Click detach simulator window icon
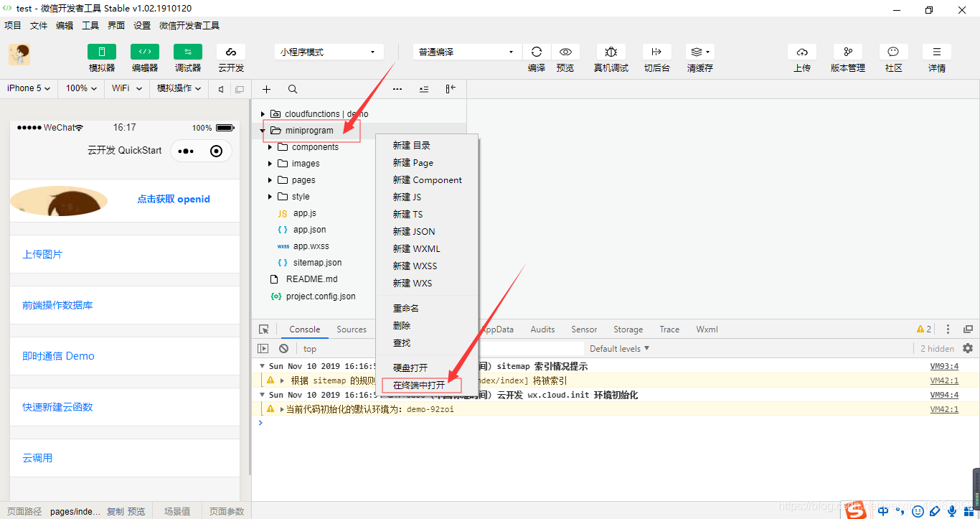The width and height of the screenshot is (980, 519). click(x=240, y=89)
